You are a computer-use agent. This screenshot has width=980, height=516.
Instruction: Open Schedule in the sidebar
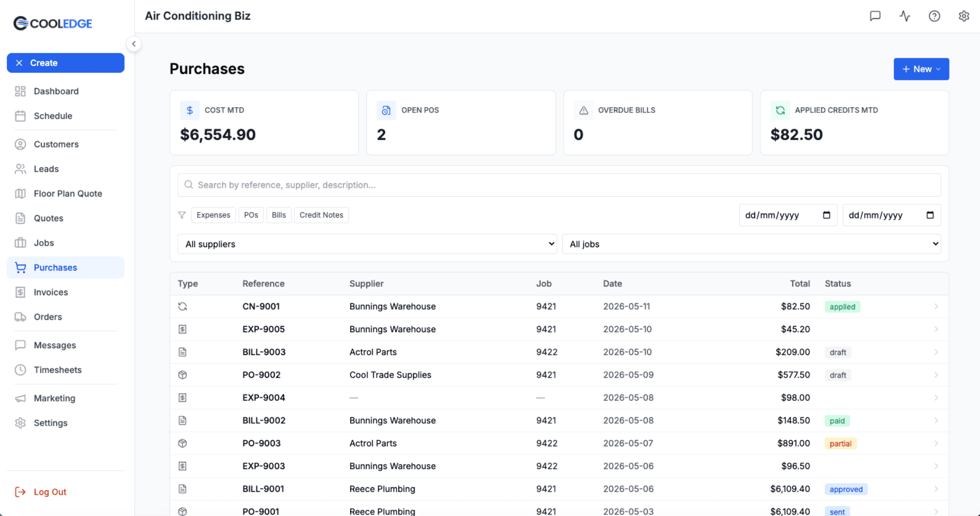coord(66,116)
